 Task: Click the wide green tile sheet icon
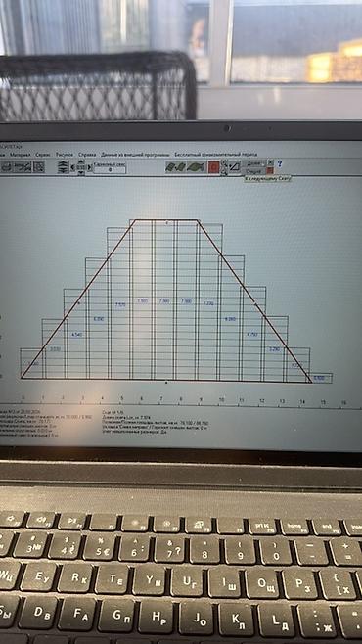[x=196, y=167]
